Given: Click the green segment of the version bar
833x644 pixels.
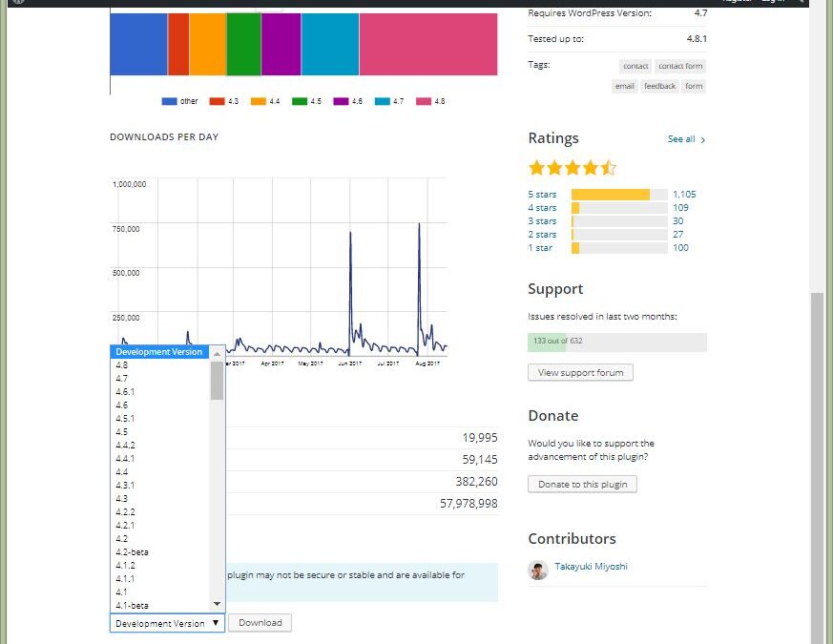Looking at the screenshot, I should coord(244,44).
